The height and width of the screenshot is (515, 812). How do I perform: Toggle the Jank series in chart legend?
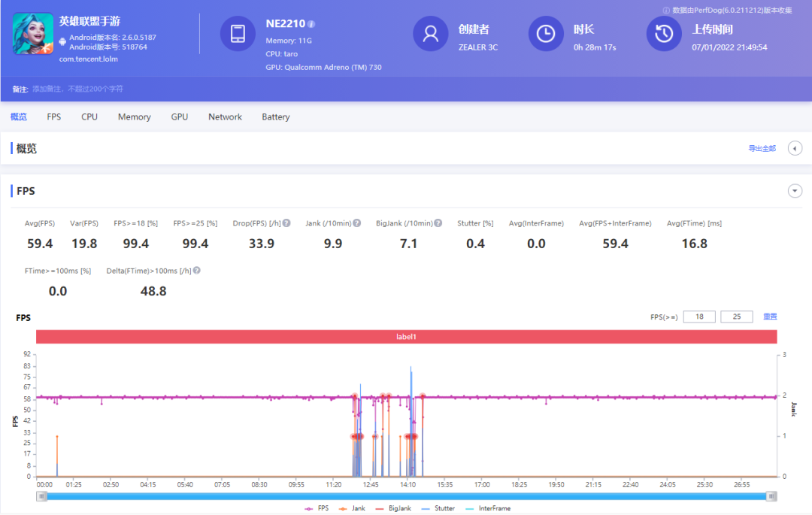click(353, 508)
